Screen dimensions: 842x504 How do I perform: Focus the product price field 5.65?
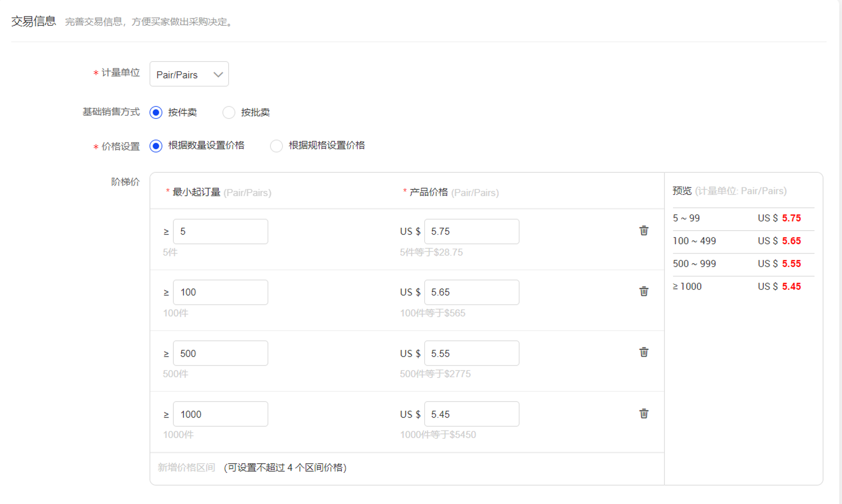[472, 292]
